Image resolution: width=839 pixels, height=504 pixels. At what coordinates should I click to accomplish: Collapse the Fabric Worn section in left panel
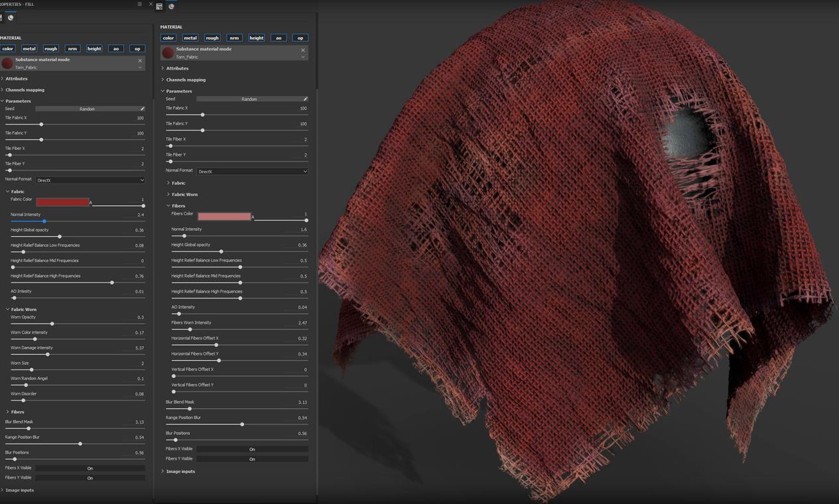point(24,310)
